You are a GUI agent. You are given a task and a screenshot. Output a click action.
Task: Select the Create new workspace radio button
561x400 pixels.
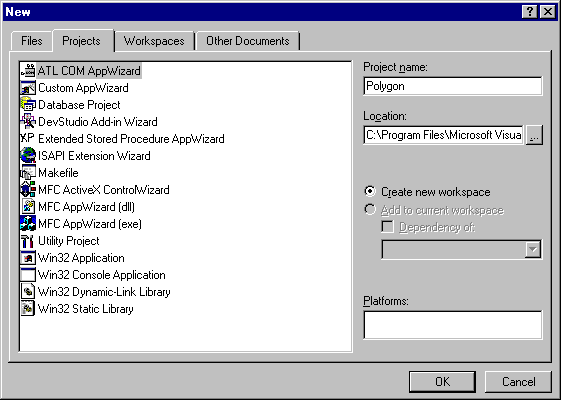[370, 191]
